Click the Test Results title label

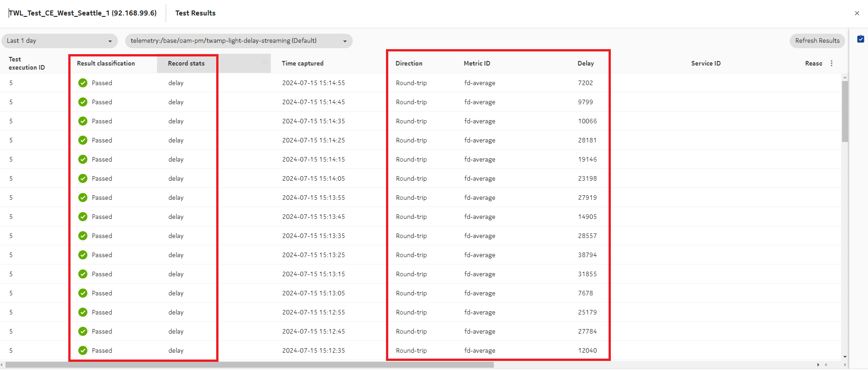tap(195, 13)
